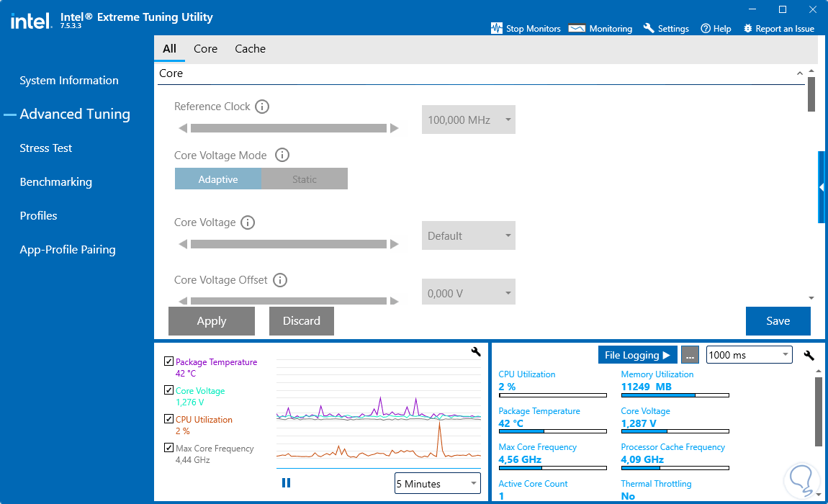Open monitor panel settings wrench icon
Image resolution: width=828 pixels, height=504 pixels.
809,355
